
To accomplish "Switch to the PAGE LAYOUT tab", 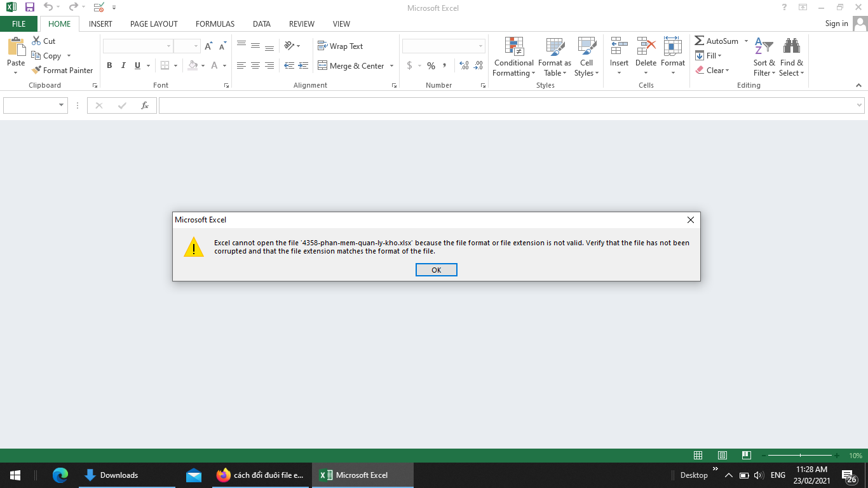I will [154, 24].
